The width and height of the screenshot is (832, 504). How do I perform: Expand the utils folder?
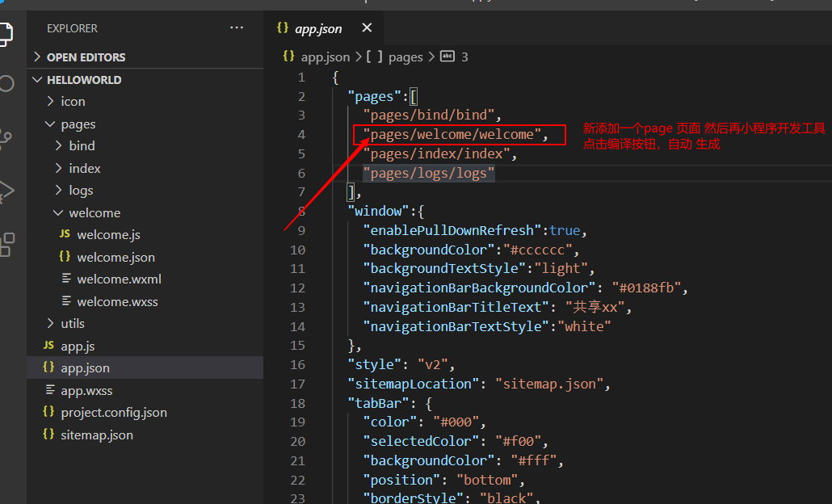coord(50,323)
